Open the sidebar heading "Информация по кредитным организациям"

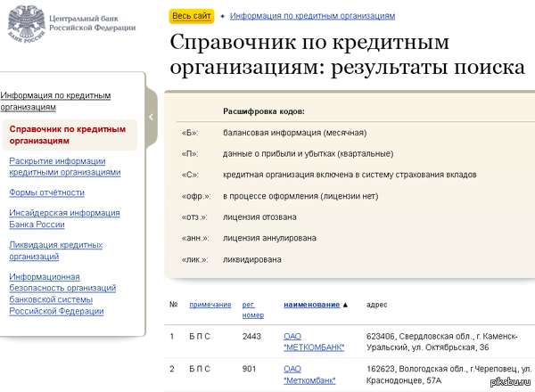coord(55,101)
